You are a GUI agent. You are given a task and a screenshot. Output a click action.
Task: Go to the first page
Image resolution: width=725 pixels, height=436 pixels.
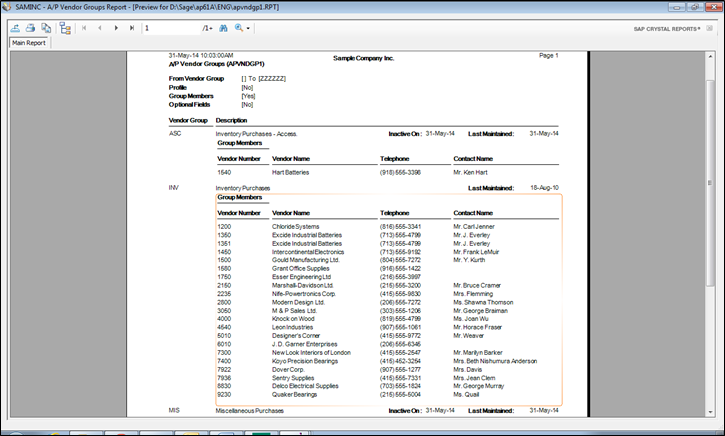84,28
